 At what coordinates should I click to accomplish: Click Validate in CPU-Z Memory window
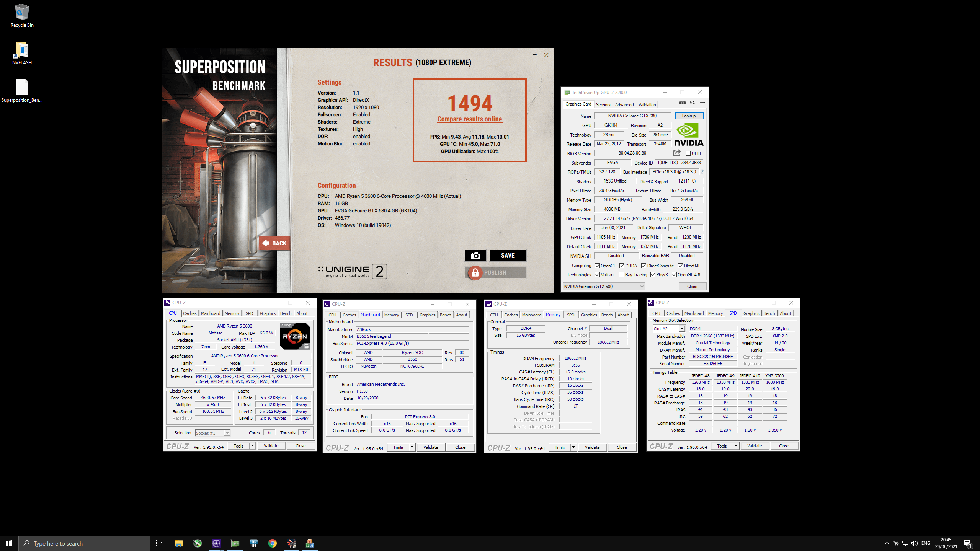pyautogui.click(x=592, y=447)
